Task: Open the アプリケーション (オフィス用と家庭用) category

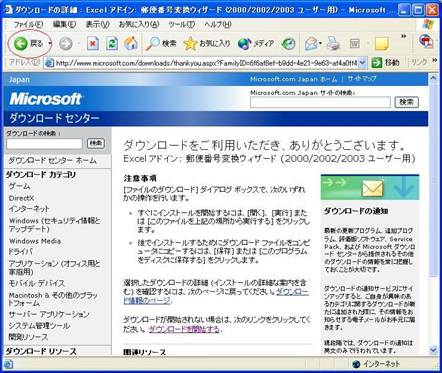Action: click(54, 268)
